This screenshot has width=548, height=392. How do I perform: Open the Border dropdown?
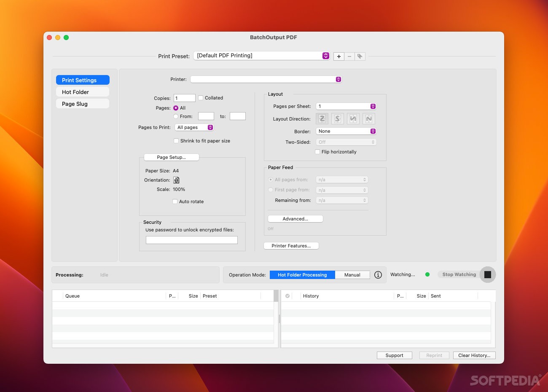pyautogui.click(x=346, y=131)
